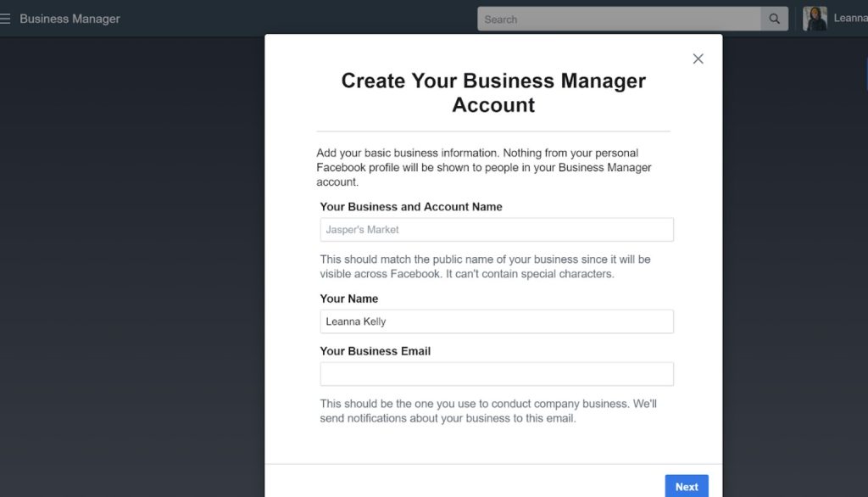
Task: Click the Your Business and Account Name label
Action: tap(411, 207)
